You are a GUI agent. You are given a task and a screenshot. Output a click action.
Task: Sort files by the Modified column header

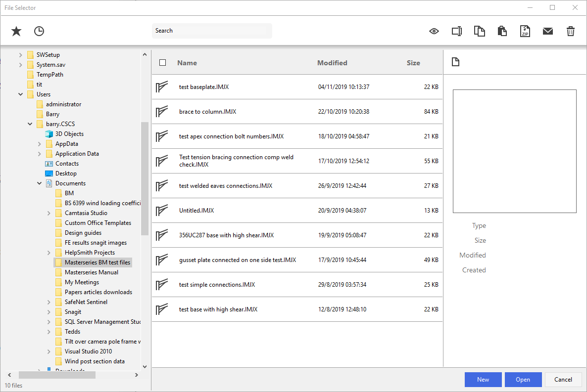pyautogui.click(x=332, y=63)
